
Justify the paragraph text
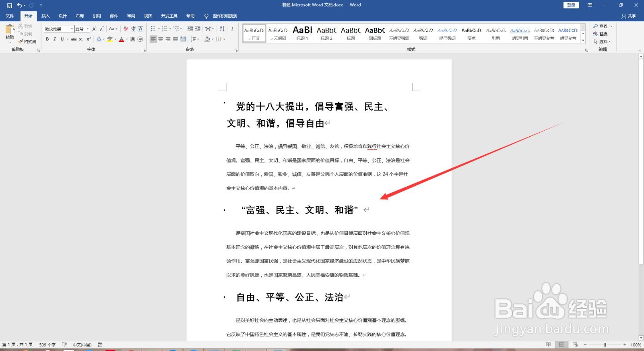pyautogui.click(x=175, y=39)
